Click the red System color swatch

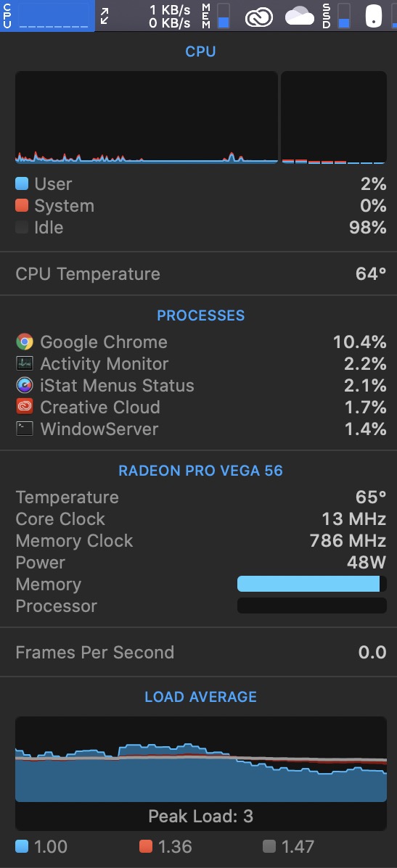point(22,205)
